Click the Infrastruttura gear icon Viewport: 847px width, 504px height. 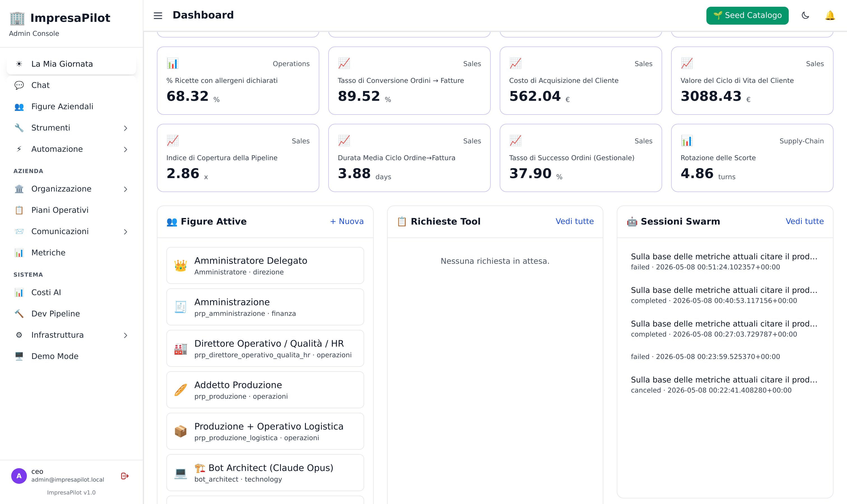point(19,335)
